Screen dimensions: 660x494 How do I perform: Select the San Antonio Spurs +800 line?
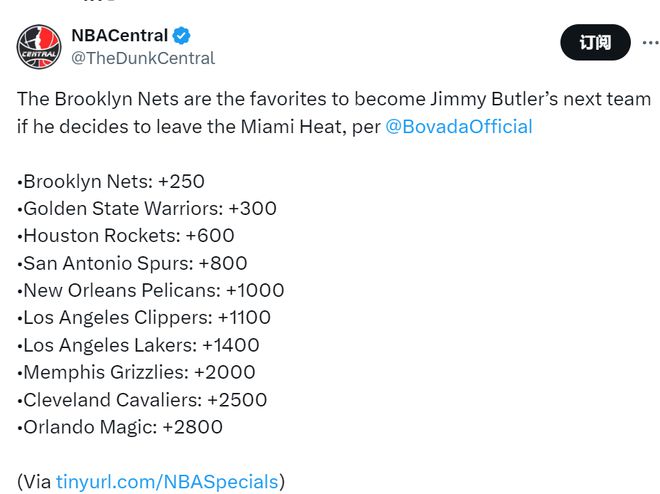(x=132, y=263)
